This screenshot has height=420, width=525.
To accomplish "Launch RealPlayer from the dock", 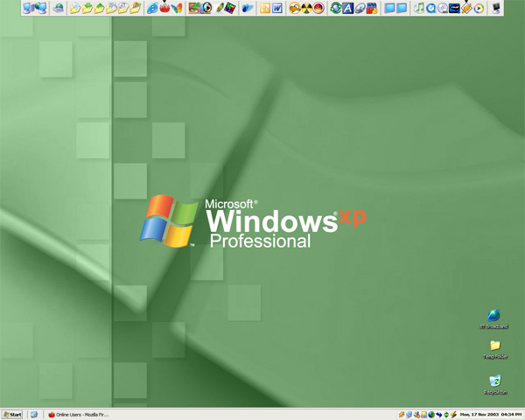I will [x=454, y=8].
